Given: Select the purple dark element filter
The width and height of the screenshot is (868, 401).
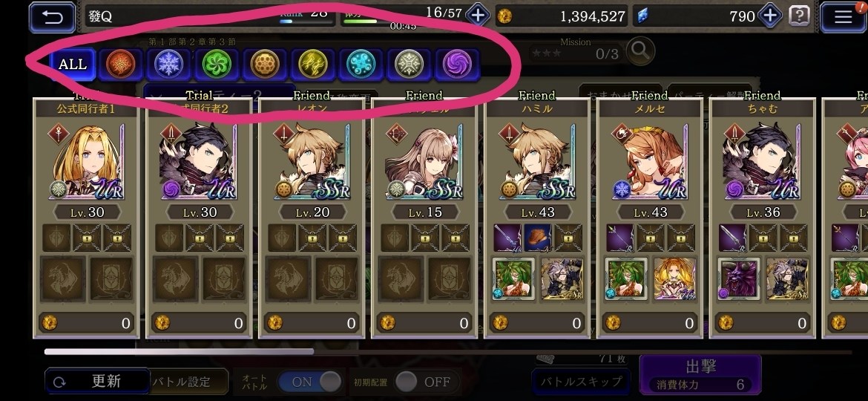Looking at the screenshot, I should tap(457, 65).
